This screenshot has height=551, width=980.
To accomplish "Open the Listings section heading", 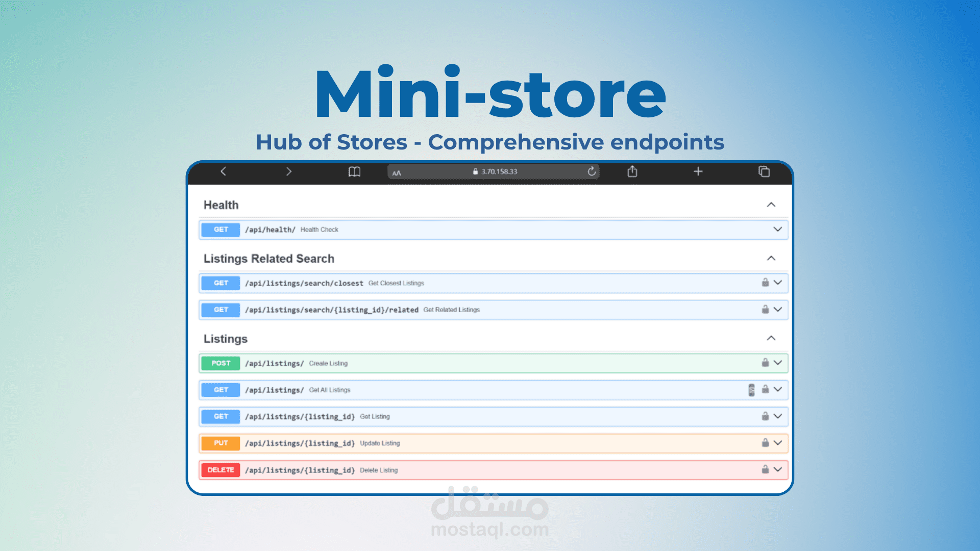I will (226, 339).
